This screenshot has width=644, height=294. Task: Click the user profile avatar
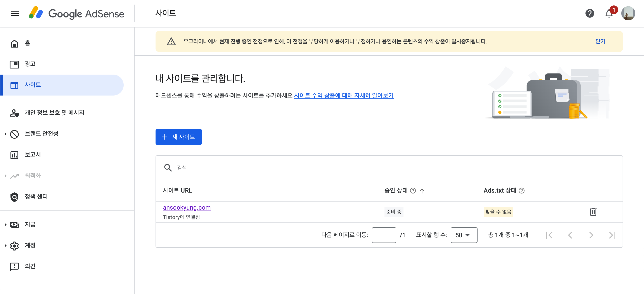pyautogui.click(x=628, y=13)
